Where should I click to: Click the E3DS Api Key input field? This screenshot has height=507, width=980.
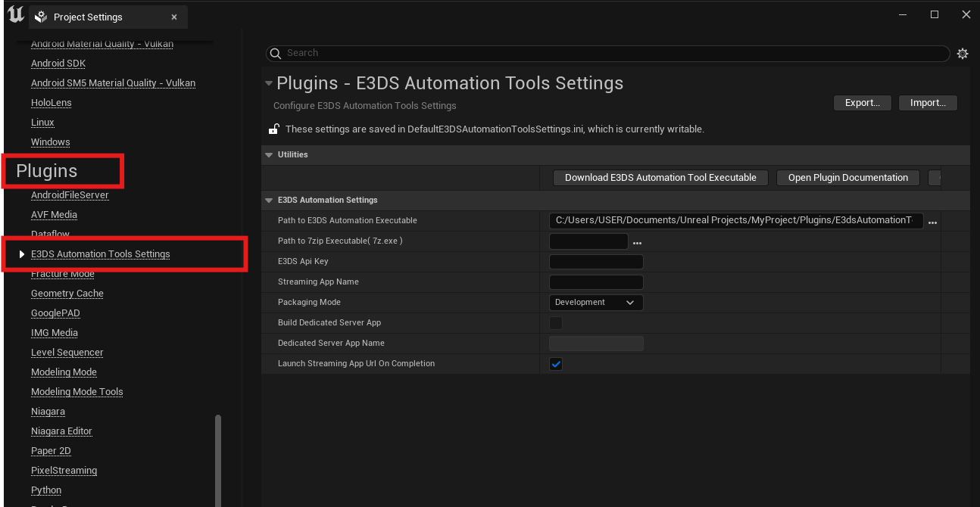(x=595, y=262)
